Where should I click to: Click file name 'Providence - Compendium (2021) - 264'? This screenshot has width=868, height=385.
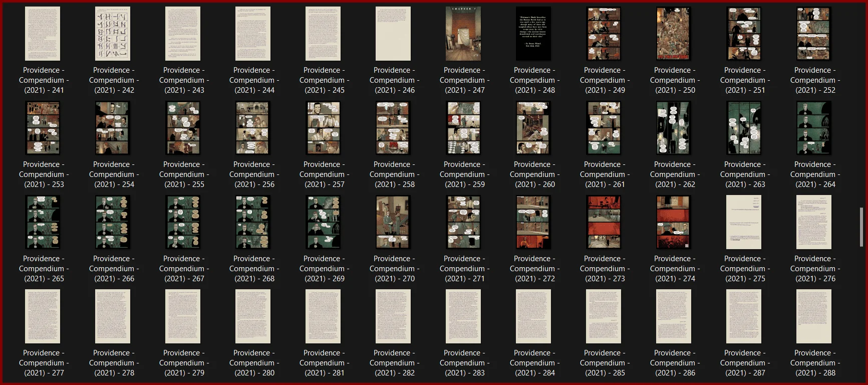(815, 174)
